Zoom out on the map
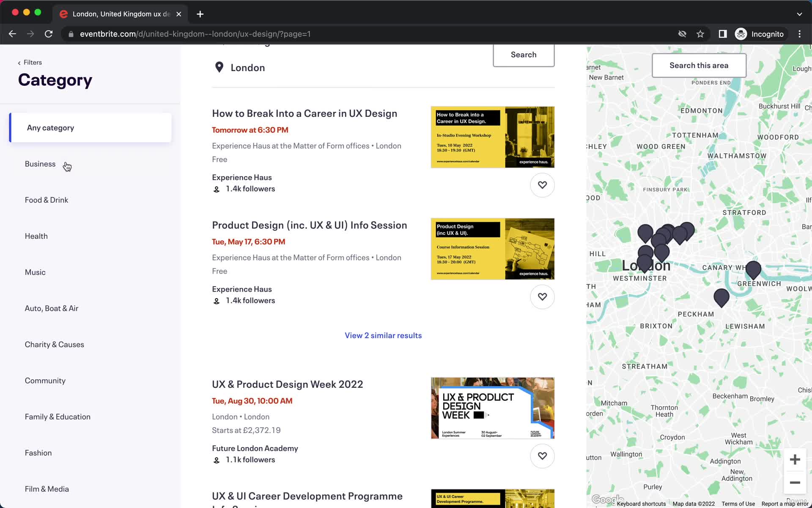Viewport: 812px width, 508px height. tap(795, 483)
